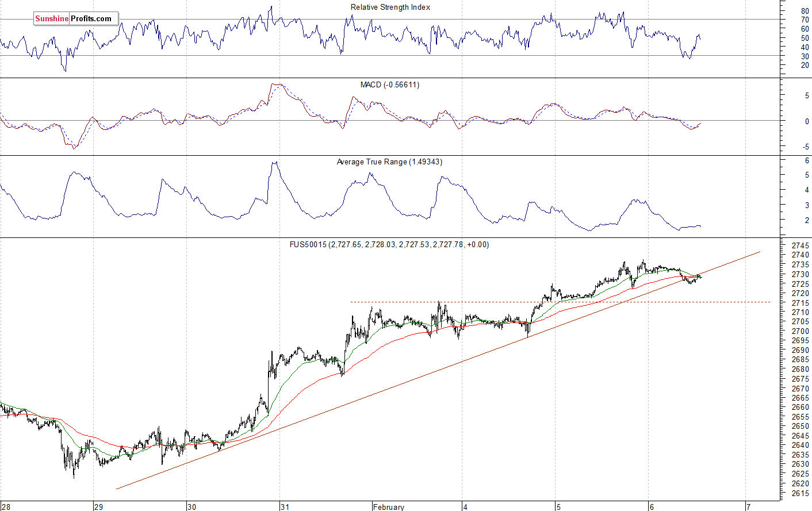Click the 2715 price level label
The image size is (812, 511).
tap(800, 303)
